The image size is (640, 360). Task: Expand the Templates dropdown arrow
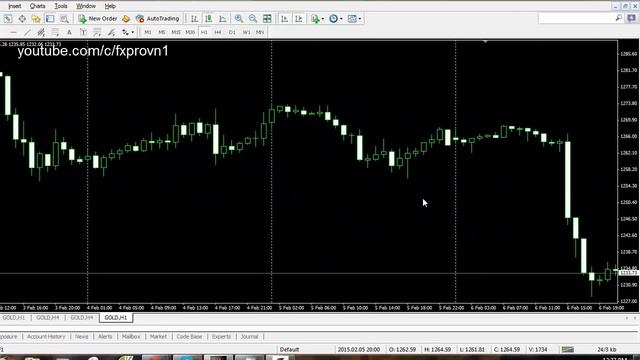pyautogui.click(x=360, y=19)
